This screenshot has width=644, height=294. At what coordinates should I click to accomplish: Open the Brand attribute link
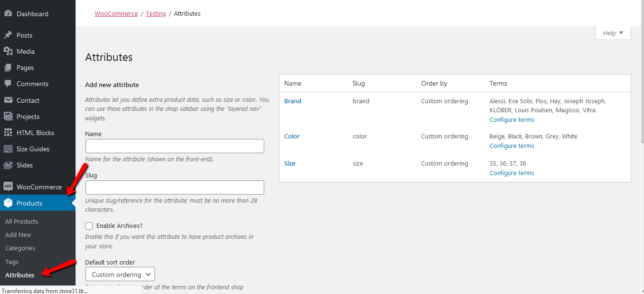[x=293, y=101]
